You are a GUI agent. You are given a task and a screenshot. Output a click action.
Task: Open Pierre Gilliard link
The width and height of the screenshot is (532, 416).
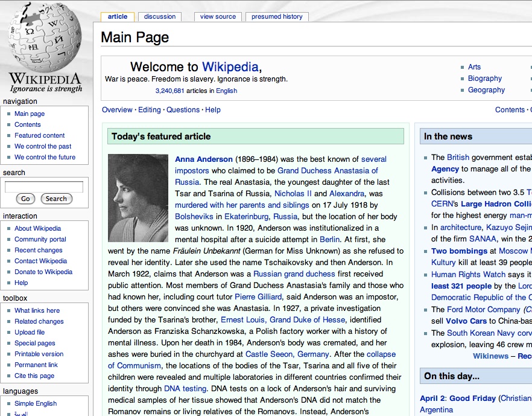[x=258, y=297]
